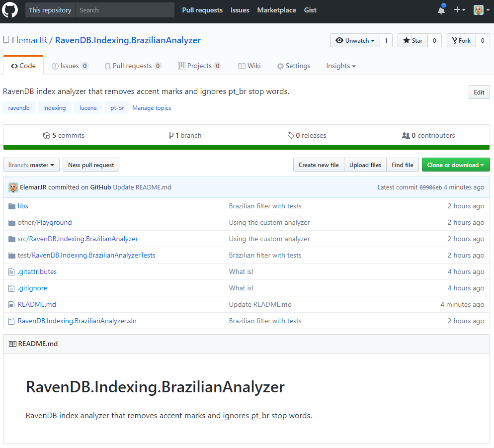
Task: Fork this repository
Action: coord(461,41)
